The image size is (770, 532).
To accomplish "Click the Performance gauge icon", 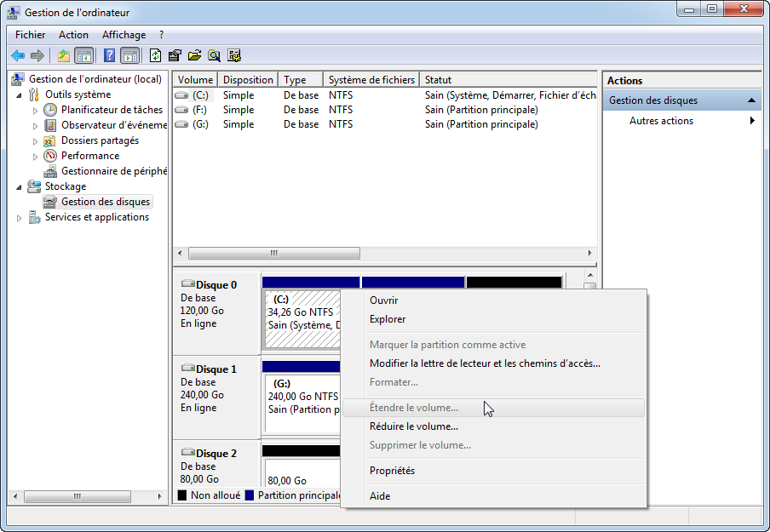I will point(50,156).
